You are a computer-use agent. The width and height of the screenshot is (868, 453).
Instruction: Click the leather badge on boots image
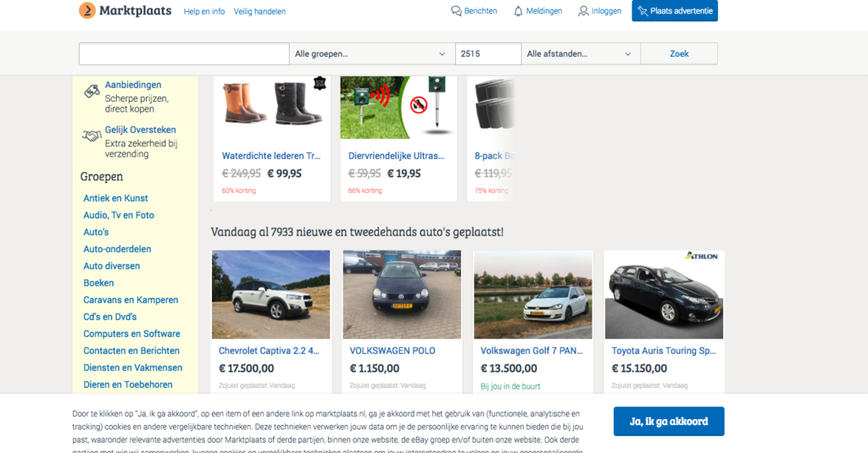pyautogui.click(x=320, y=84)
